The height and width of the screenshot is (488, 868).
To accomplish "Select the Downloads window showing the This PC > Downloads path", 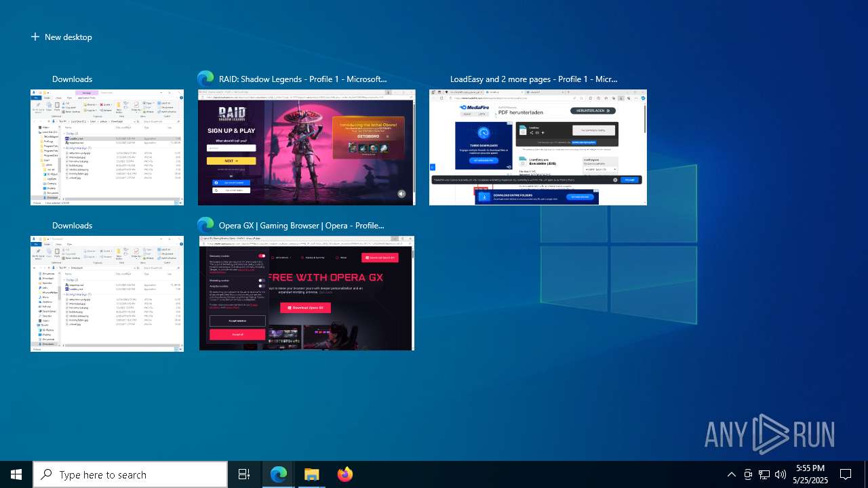I will 107,293.
